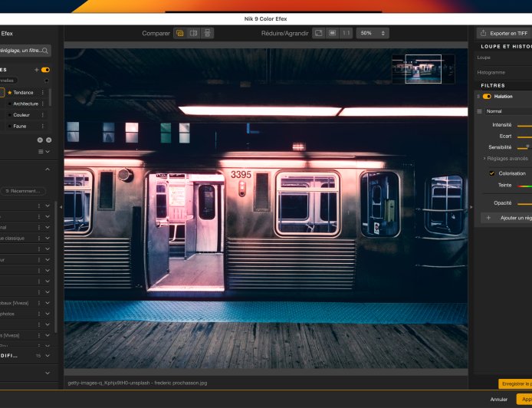This screenshot has height=408, width=532.
Task: Click the star icon beside Tendance
Action: [9, 92]
